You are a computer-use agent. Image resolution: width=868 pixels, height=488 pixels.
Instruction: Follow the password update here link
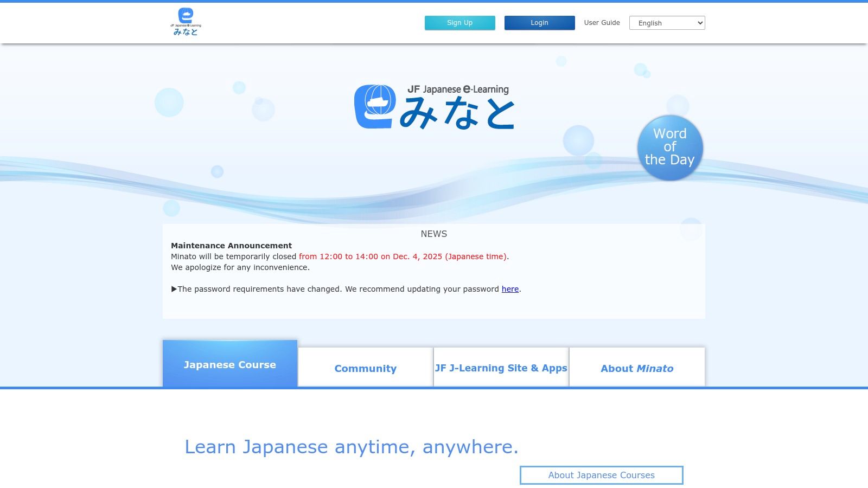(509, 289)
